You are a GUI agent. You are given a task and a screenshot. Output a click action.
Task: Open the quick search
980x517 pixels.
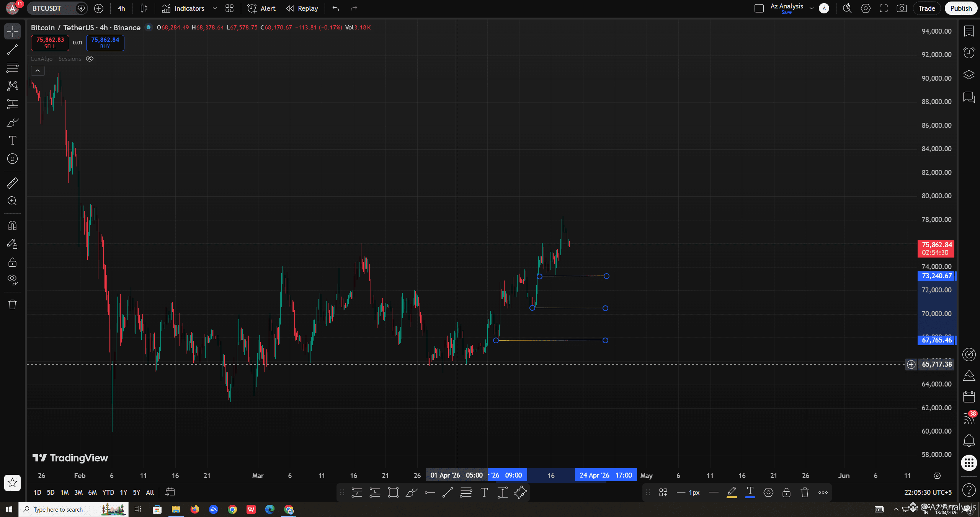click(847, 8)
